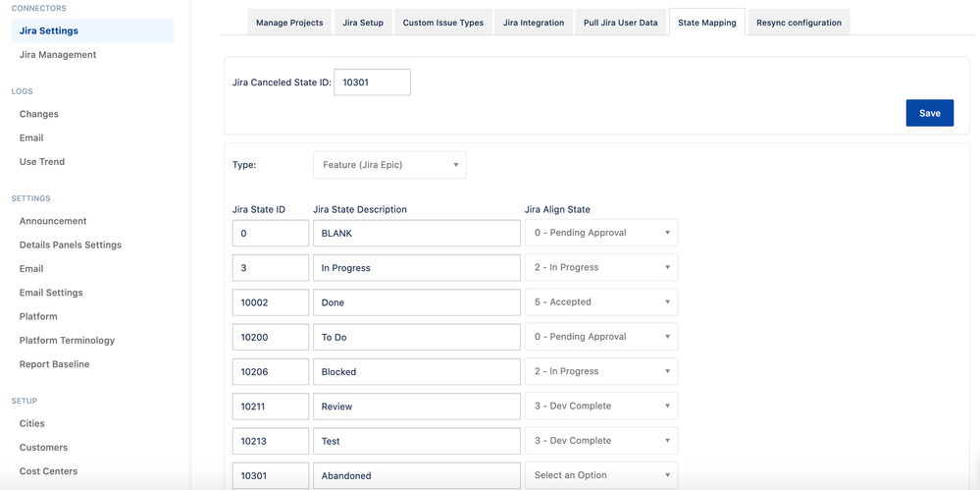Image resolution: width=980 pixels, height=490 pixels.
Task: Click the State ID field in the Abandoned row
Action: pos(271,475)
